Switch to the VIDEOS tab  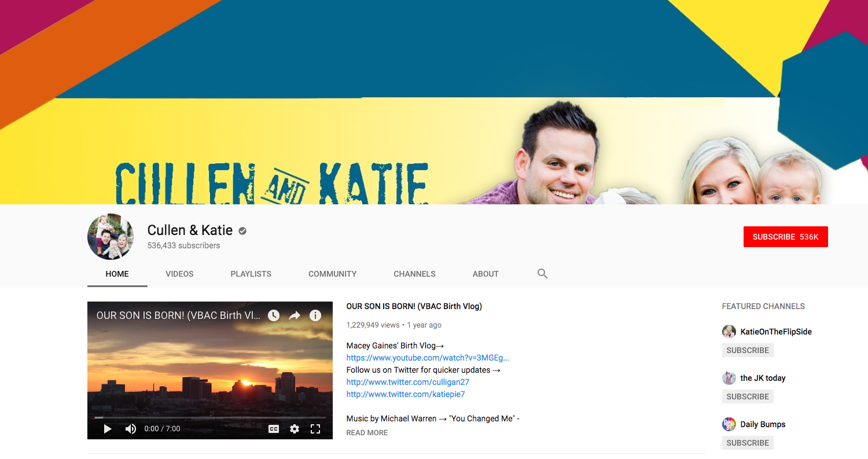pos(179,274)
